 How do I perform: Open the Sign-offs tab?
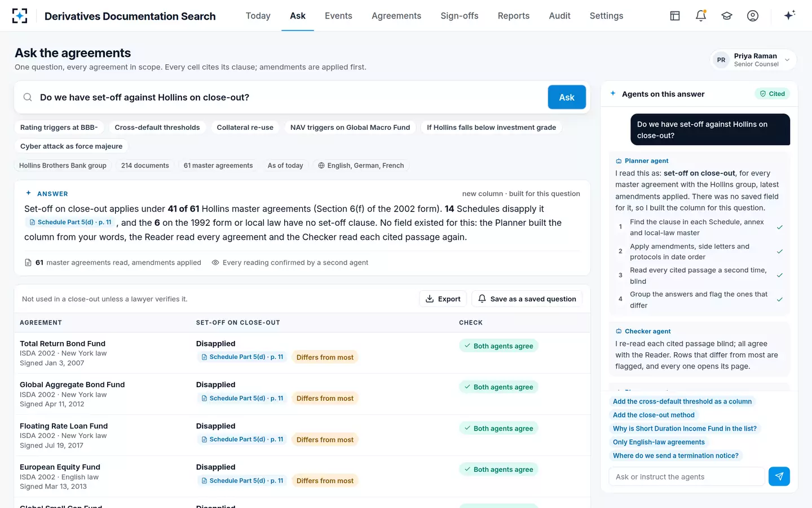coord(460,16)
